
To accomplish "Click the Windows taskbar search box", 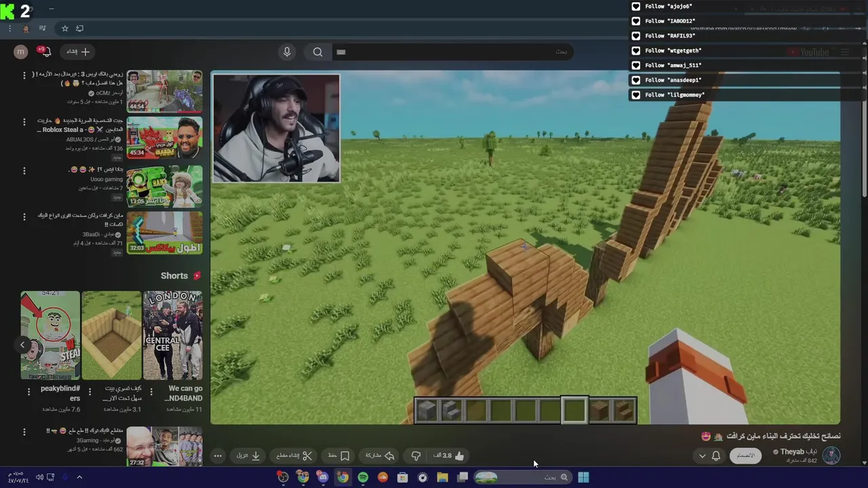I will point(522,477).
